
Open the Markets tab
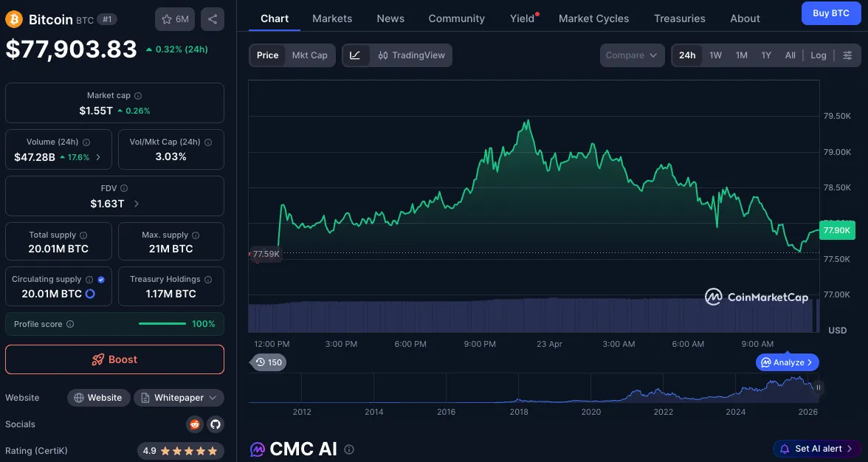(332, 18)
